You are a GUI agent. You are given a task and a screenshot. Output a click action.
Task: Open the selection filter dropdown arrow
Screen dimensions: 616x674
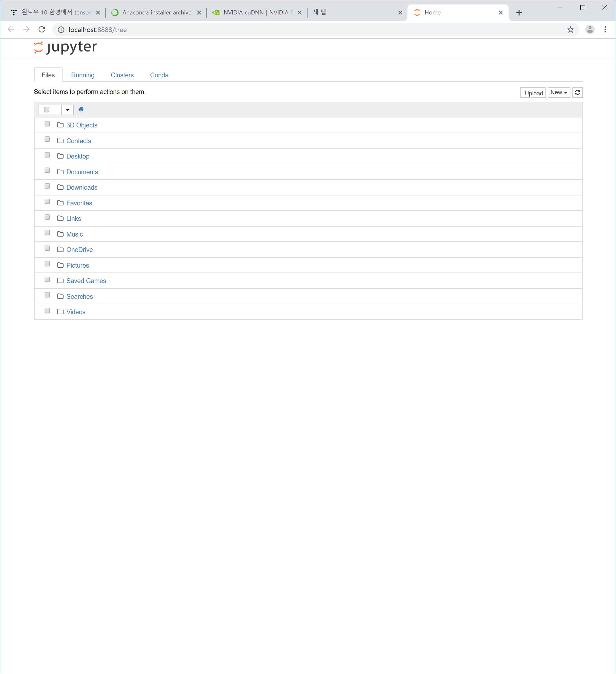[67, 110]
